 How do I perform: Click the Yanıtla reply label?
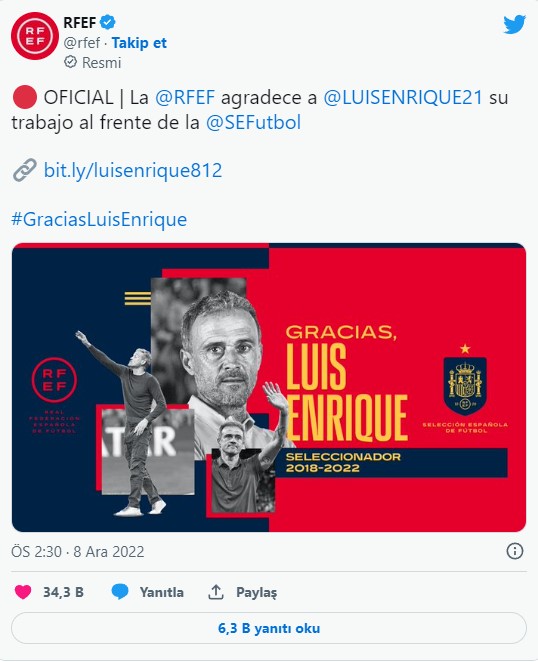pyautogui.click(x=162, y=592)
